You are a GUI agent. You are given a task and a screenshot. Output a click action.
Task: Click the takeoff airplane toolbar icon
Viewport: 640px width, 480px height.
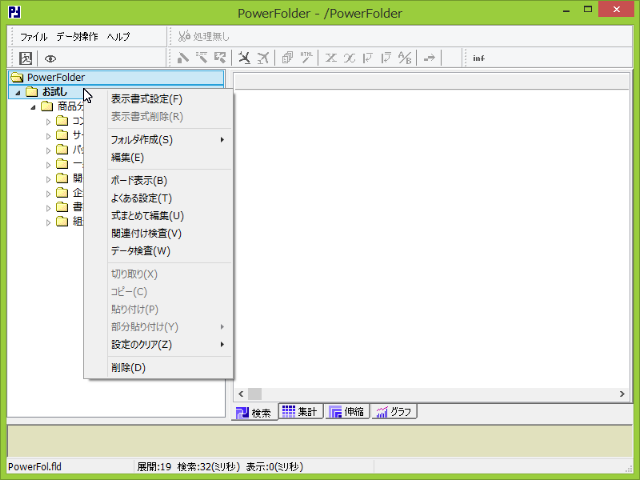point(263,58)
